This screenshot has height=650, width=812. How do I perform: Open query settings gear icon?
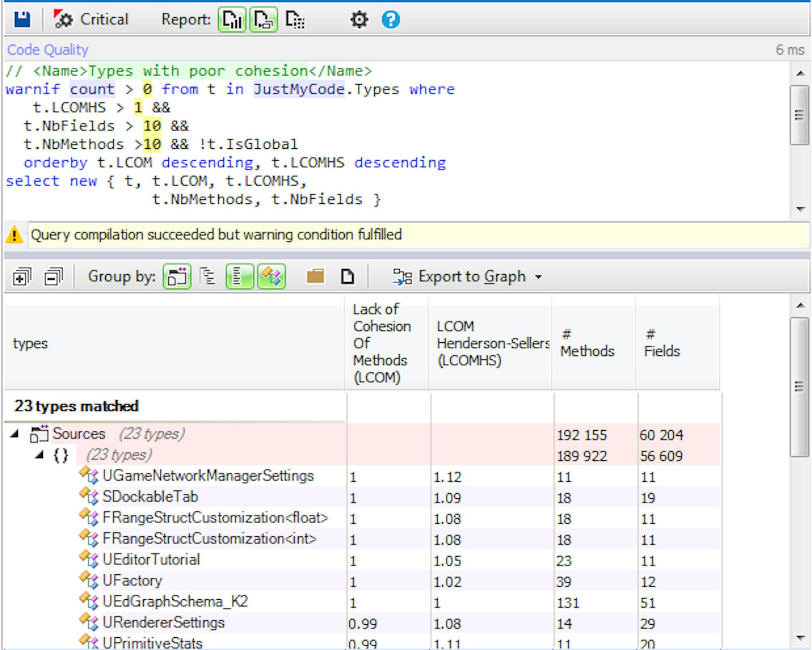359,19
